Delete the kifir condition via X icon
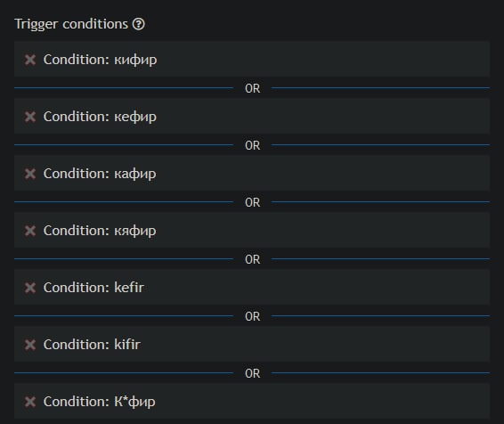This screenshot has width=504, height=424. (x=30, y=345)
